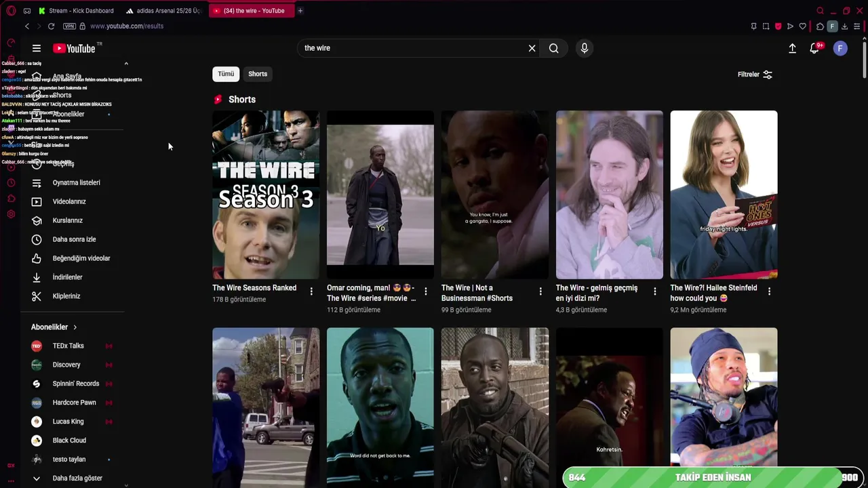Click the Klipleriniz scissors icon
Image resolution: width=868 pixels, height=488 pixels.
37,296
